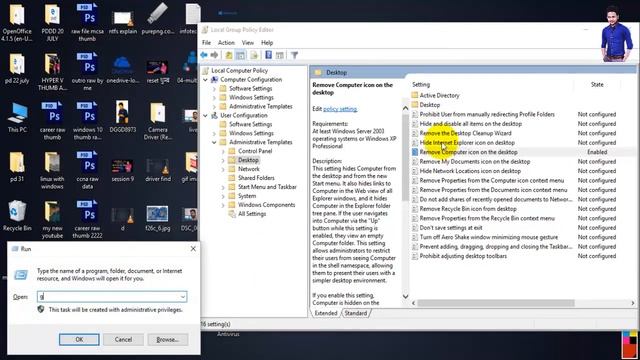Select the 'purepng.co' desktop icon
Image resolution: width=640 pixels, height=360 pixels.
click(x=158, y=20)
